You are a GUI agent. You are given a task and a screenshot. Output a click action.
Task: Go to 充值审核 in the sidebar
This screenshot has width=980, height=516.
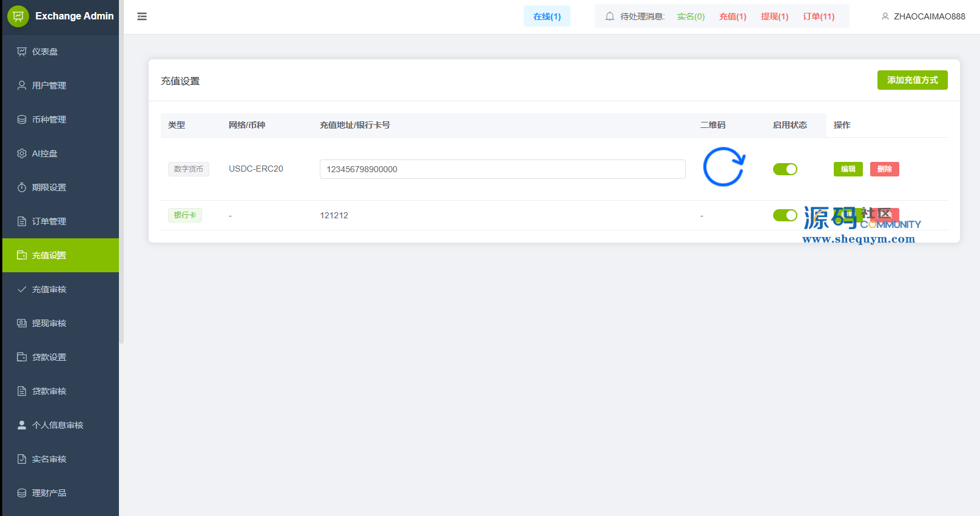(x=49, y=289)
